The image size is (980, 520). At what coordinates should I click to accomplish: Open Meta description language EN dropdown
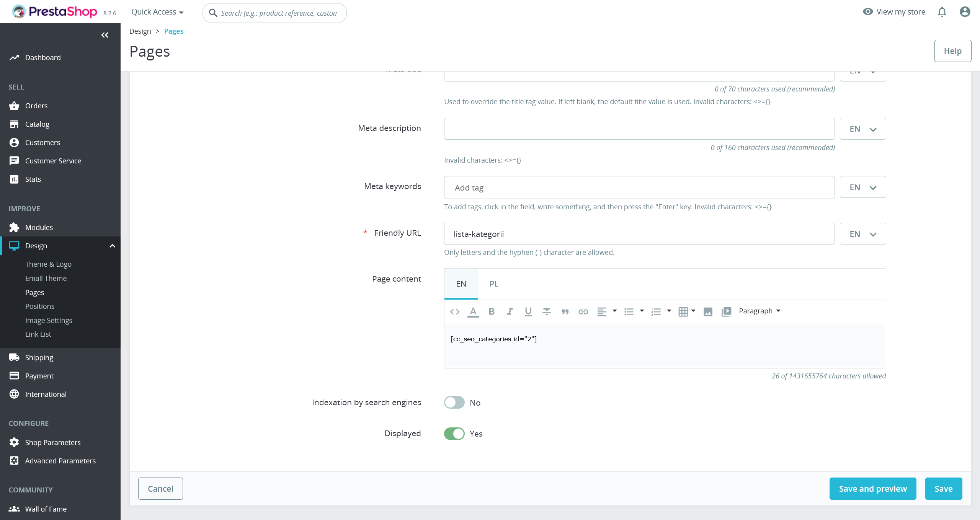point(863,129)
